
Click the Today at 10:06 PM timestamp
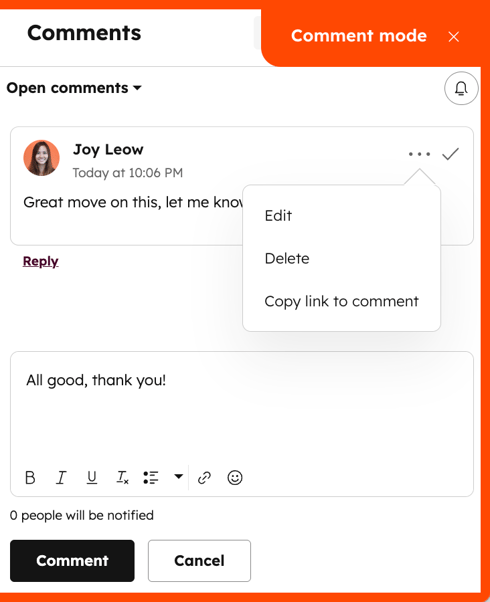point(128,173)
